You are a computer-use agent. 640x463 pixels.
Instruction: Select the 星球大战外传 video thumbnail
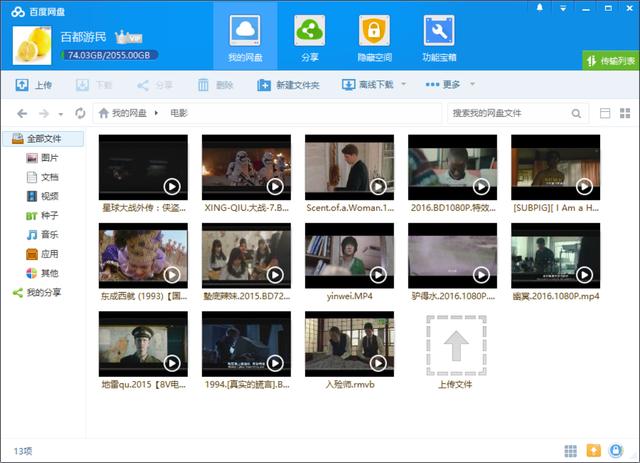click(x=143, y=167)
